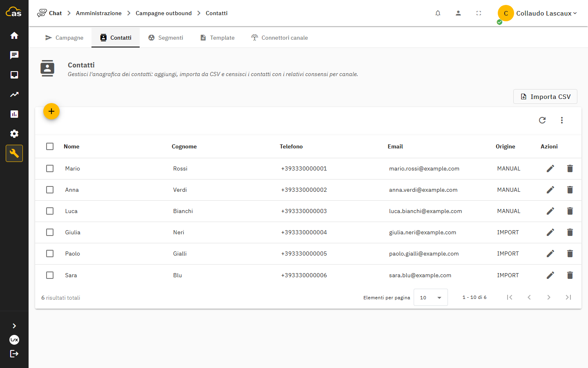Delete the Giulia Neri contact
This screenshot has height=368, width=588.
[570, 232]
